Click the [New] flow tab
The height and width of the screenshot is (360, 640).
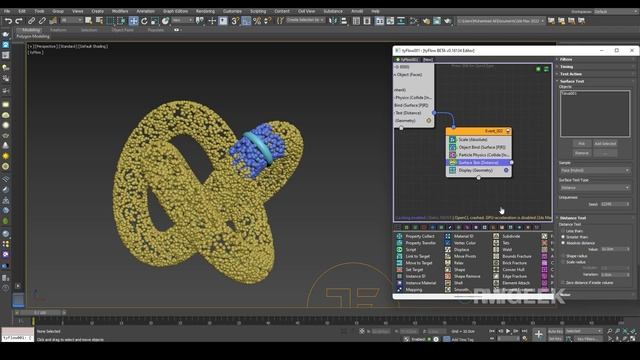tap(427, 60)
